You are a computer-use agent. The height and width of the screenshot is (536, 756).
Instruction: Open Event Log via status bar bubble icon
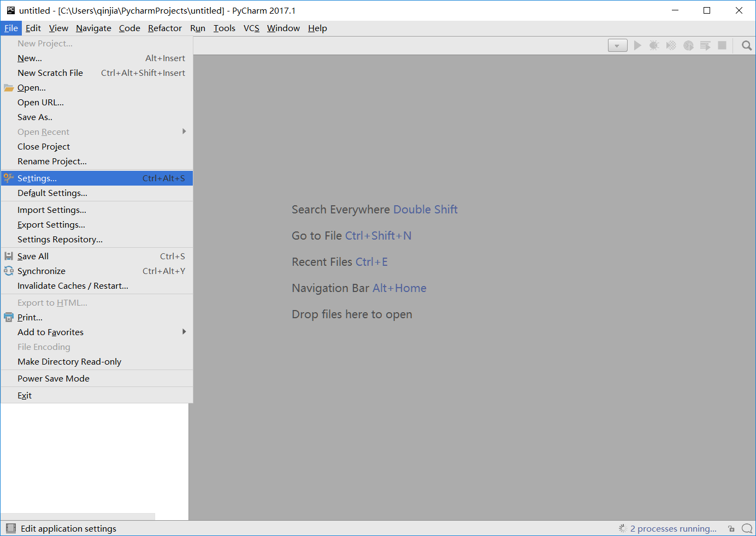click(x=747, y=528)
